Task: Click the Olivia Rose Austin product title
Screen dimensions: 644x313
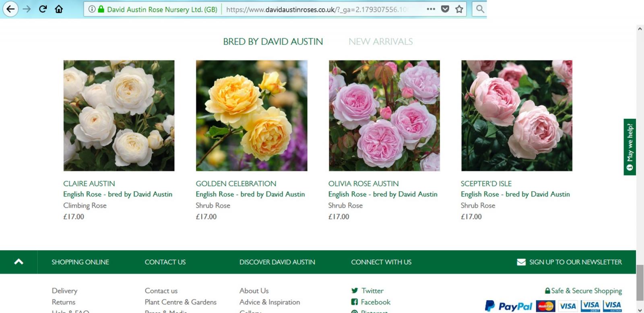Action: [x=363, y=184]
